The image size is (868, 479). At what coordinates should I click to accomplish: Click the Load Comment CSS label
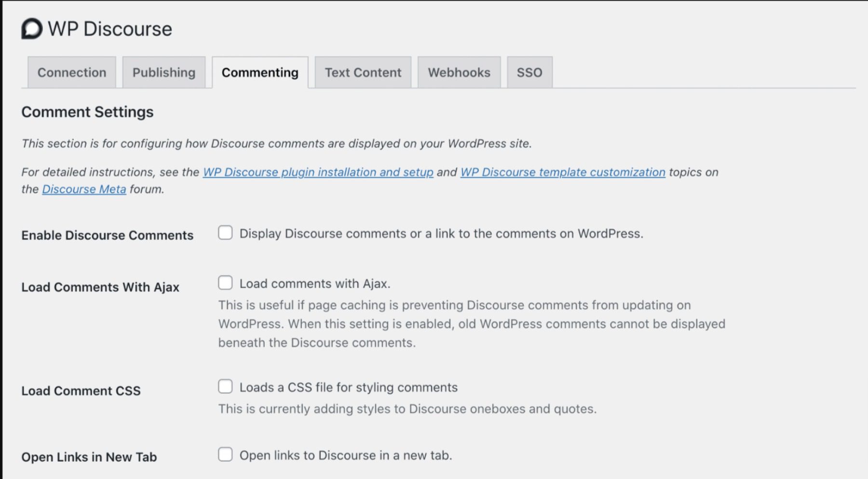80,391
